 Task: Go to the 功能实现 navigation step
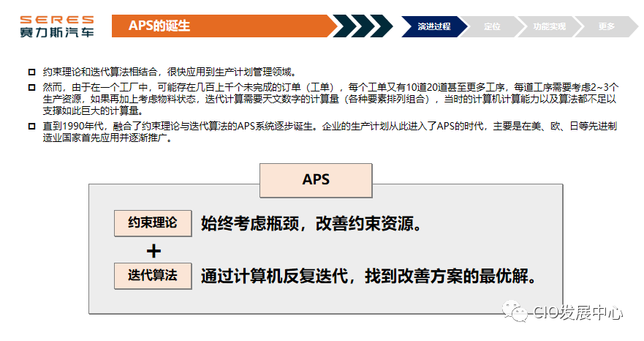coord(550,26)
